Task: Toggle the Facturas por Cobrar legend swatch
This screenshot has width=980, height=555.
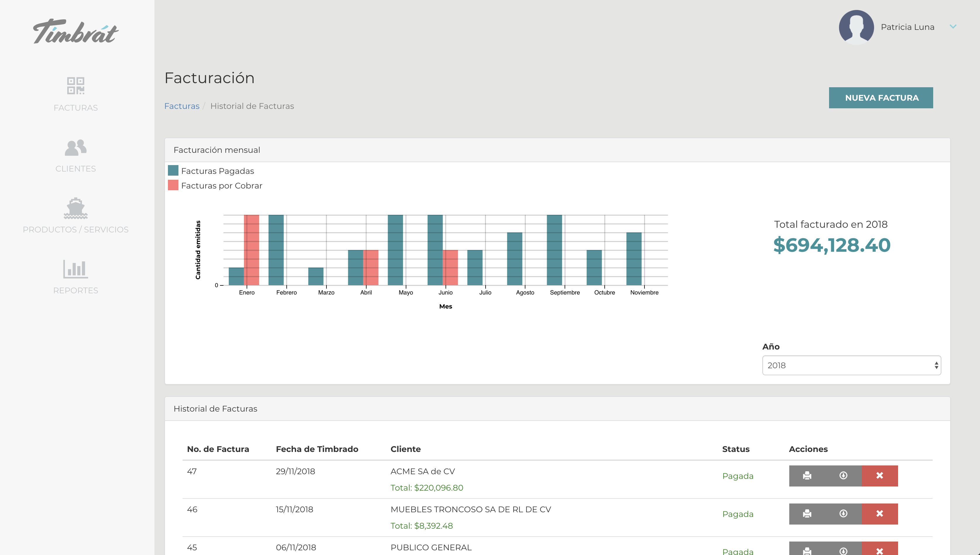Action: click(x=173, y=185)
